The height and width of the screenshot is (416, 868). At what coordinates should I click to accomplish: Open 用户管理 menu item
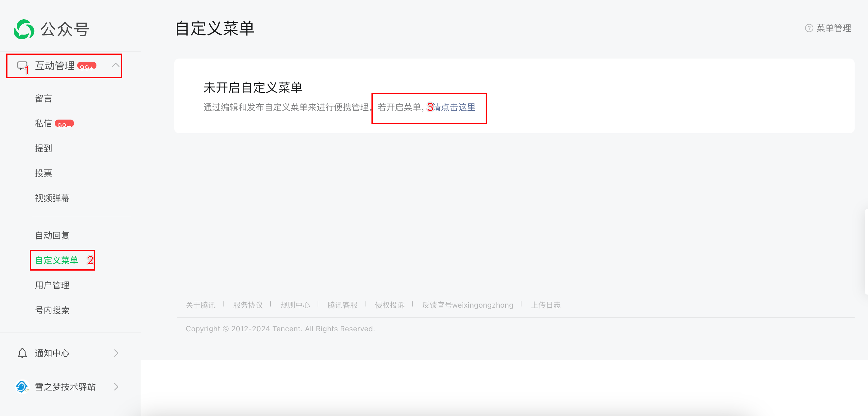[x=52, y=285]
